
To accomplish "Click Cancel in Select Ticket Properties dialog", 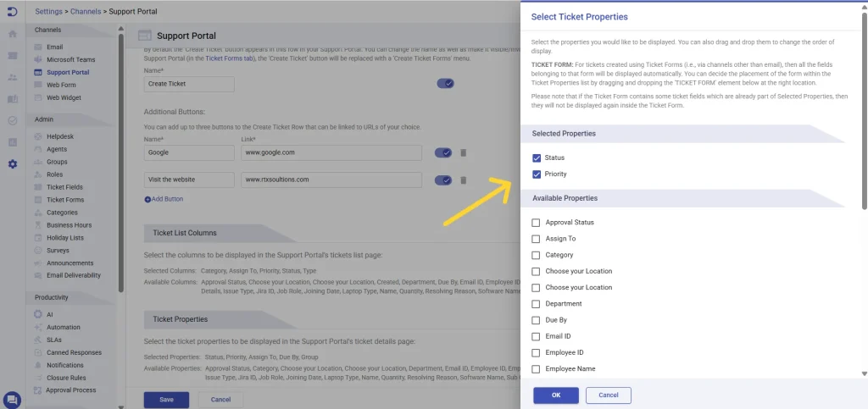I will click(x=609, y=395).
